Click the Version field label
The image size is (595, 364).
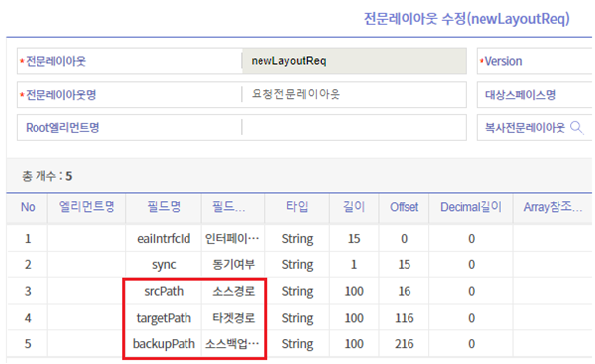(x=503, y=61)
